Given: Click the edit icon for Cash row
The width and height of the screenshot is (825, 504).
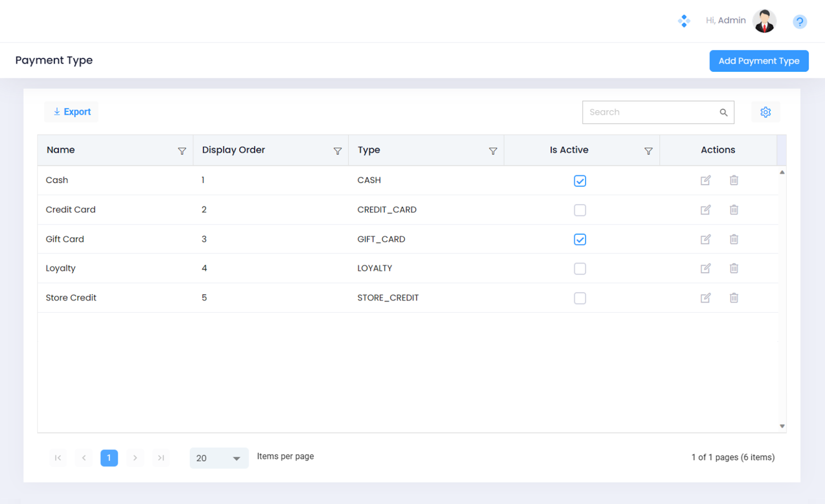Looking at the screenshot, I should click(705, 180).
